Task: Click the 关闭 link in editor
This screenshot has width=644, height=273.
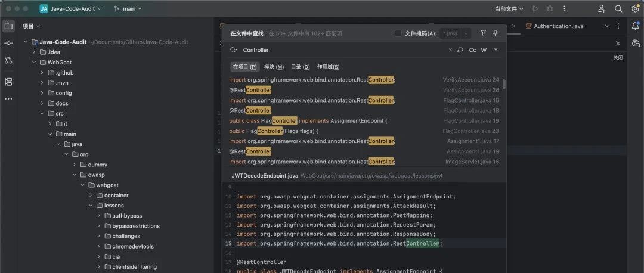Action: coord(618,58)
